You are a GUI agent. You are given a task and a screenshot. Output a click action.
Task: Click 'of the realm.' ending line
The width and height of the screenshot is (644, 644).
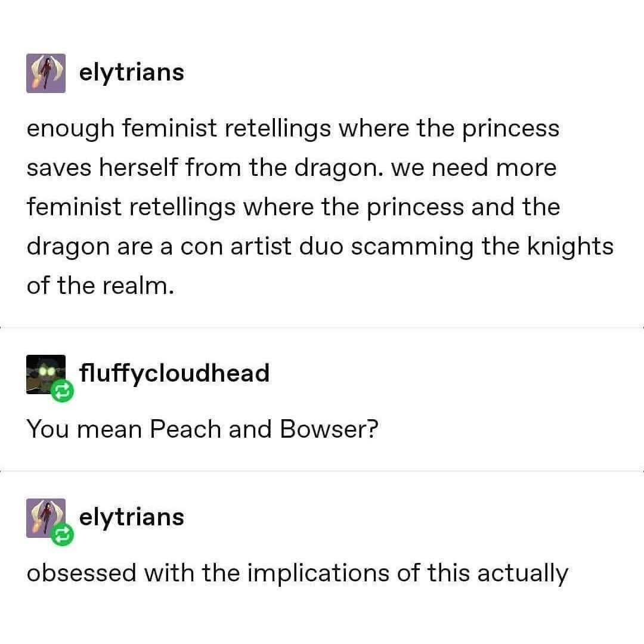100,286
